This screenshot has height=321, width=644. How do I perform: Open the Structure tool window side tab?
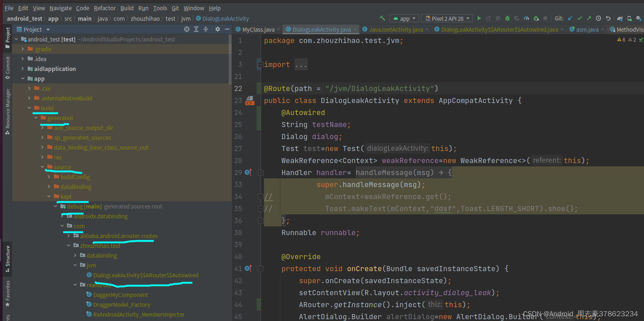[7, 259]
